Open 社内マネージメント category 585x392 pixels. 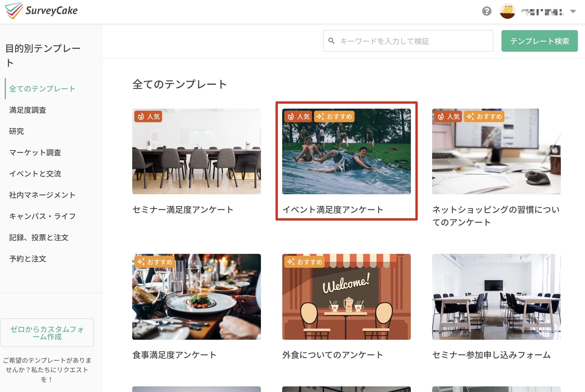point(42,195)
